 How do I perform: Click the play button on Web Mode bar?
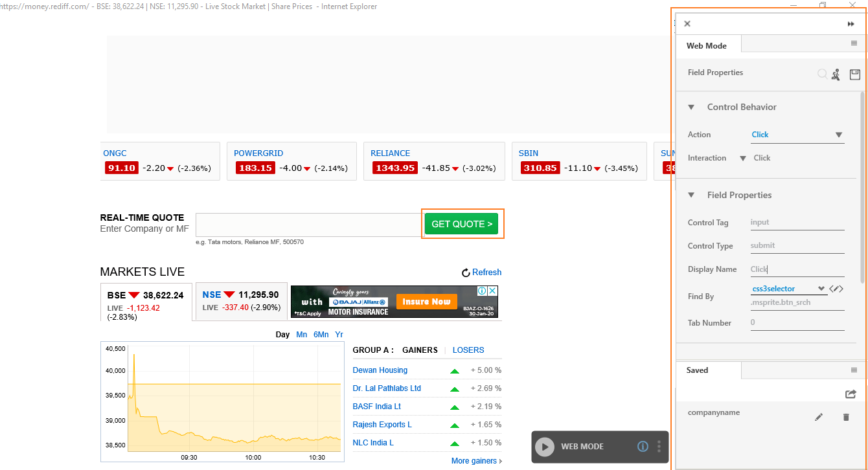[545, 447]
